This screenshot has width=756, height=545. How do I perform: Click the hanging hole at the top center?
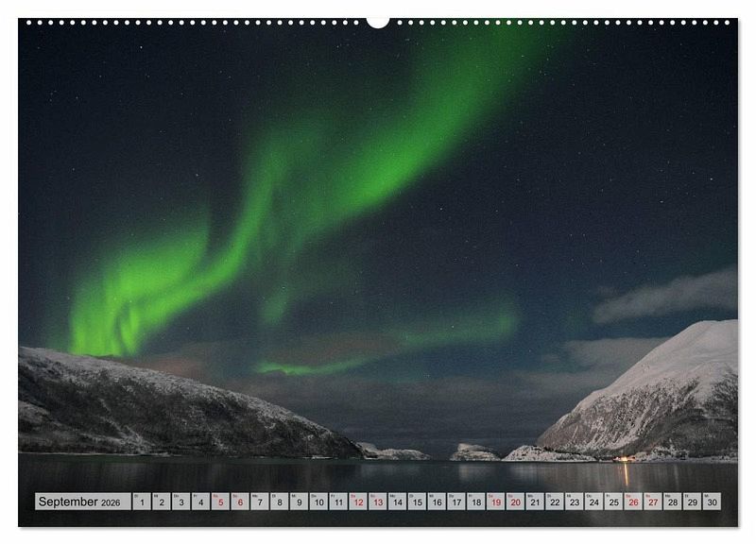click(x=378, y=21)
